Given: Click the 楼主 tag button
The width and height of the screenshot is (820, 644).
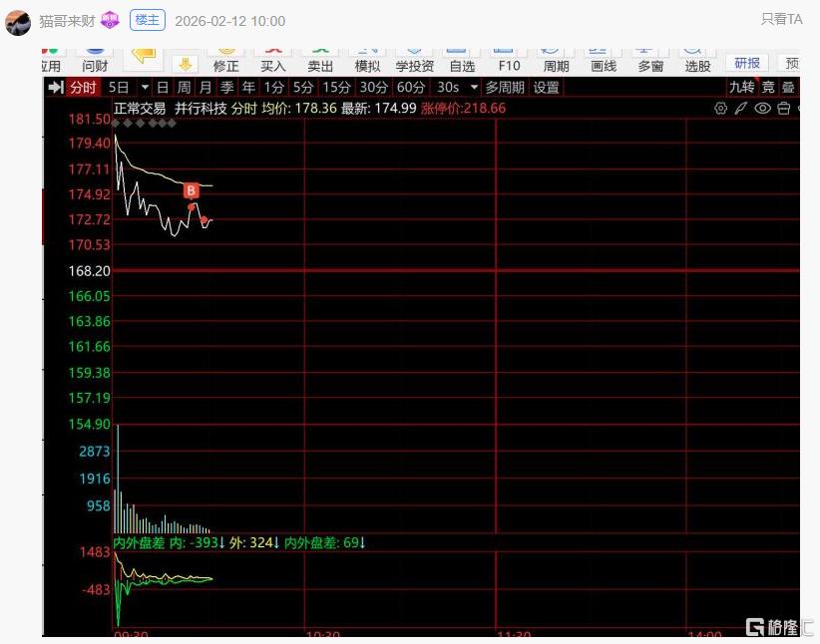Looking at the screenshot, I should [x=148, y=20].
